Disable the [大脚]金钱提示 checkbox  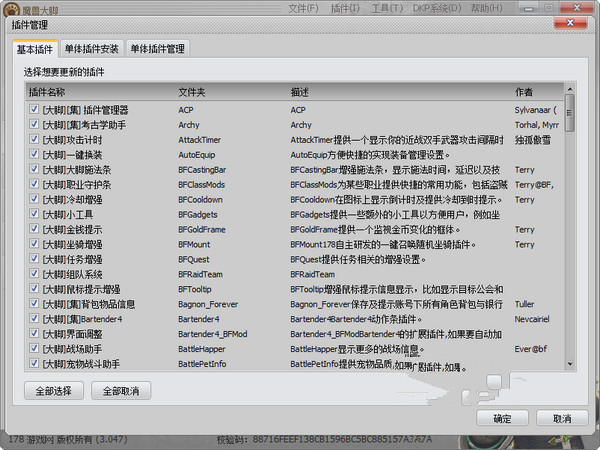34,228
